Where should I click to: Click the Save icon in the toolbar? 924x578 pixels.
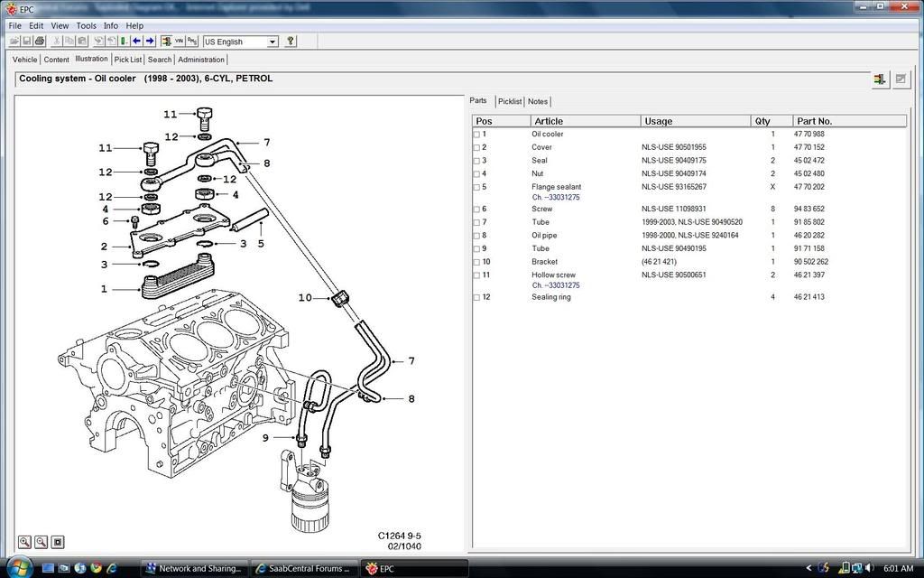tap(26, 41)
